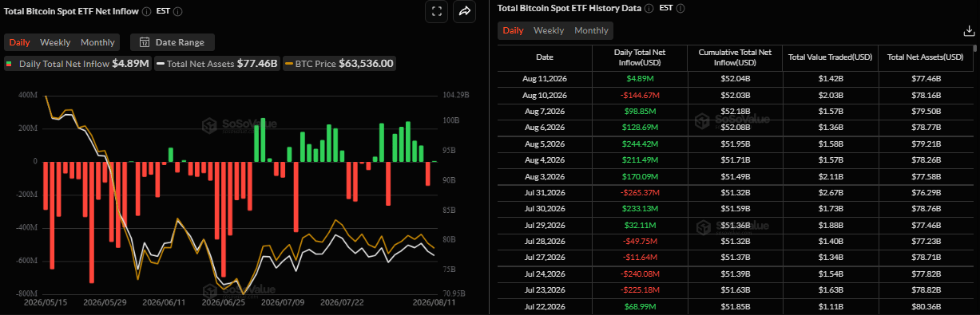This screenshot has width=980, height=315.
Task: Click Total Value Traded column header
Action: [830, 57]
